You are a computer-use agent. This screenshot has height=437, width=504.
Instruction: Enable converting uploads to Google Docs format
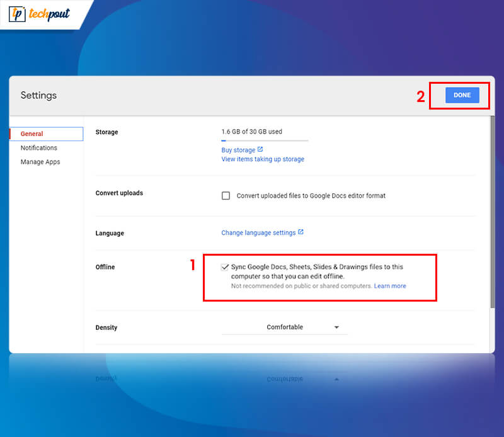226,195
